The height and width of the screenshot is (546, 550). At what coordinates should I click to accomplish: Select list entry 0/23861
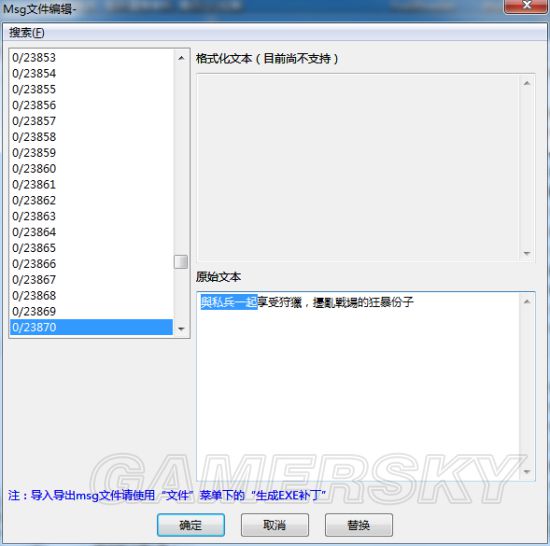[x=92, y=184]
